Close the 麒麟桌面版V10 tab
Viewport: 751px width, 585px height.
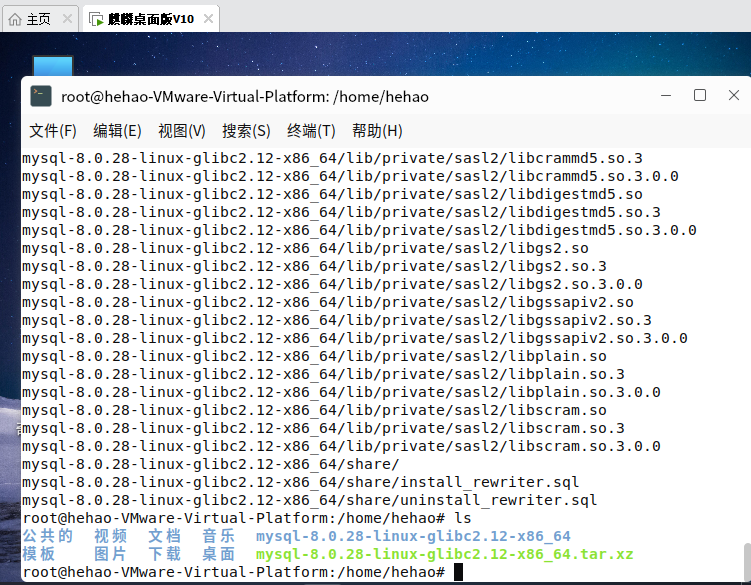click(x=208, y=19)
